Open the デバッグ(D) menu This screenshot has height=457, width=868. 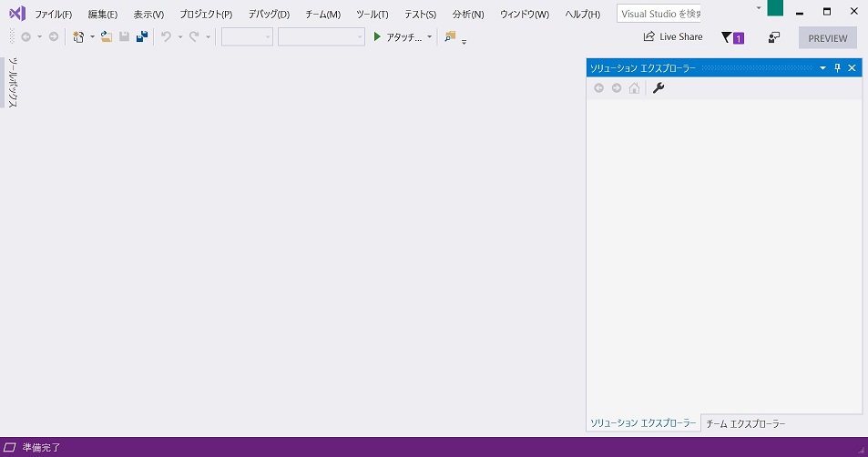pyautogui.click(x=269, y=15)
